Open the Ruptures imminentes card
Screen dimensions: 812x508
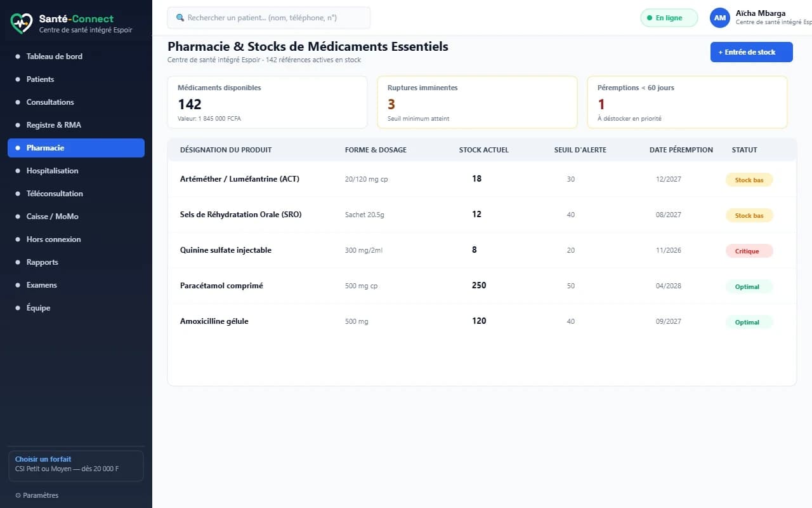pyautogui.click(x=477, y=102)
